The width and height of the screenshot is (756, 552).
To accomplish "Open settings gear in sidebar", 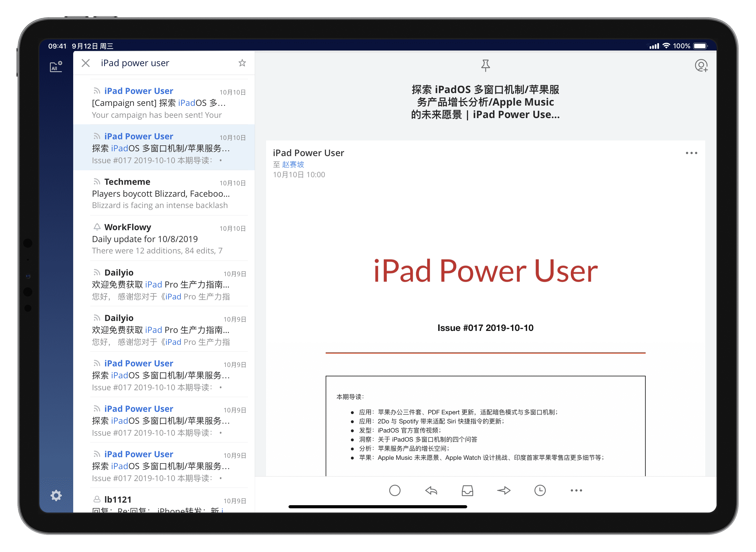I will coord(56,495).
